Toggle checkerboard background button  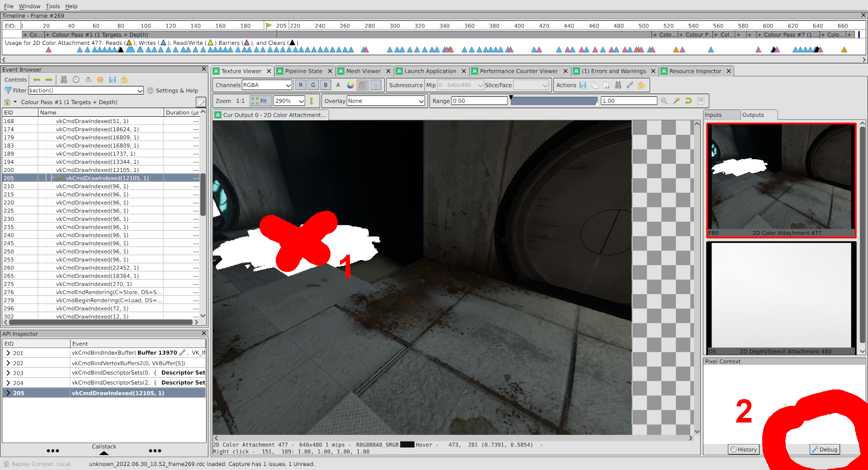pyautogui.click(x=362, y=85)
